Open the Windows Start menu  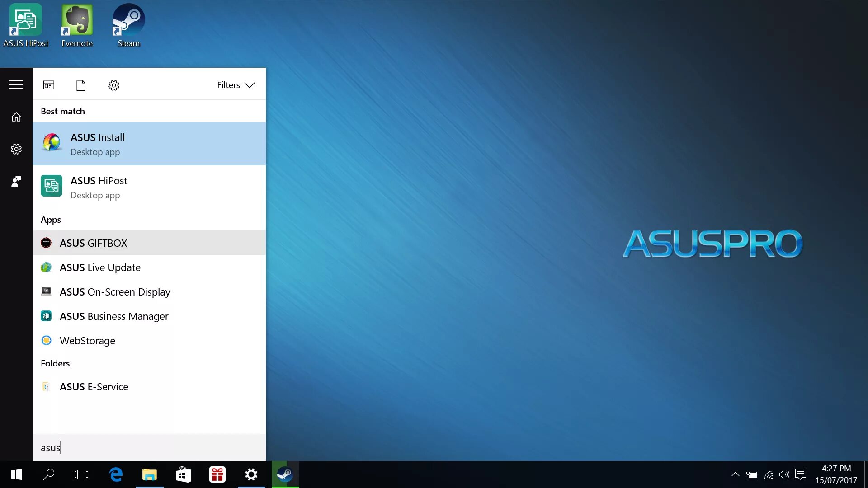[16, 474]
